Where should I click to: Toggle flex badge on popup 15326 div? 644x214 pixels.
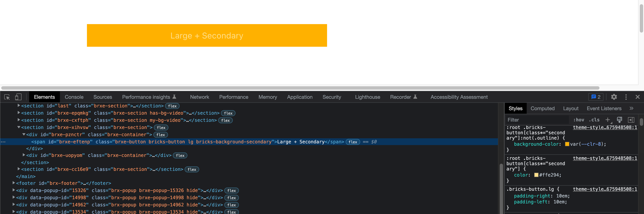pos(231,191)
